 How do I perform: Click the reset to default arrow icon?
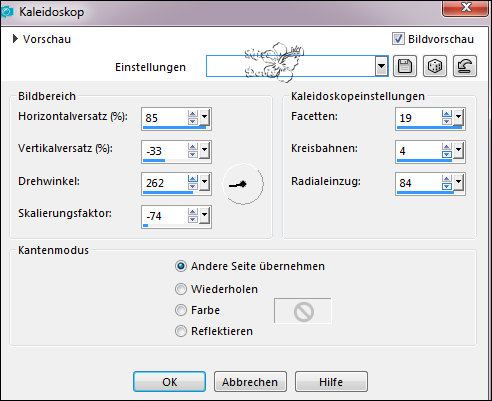[465, 66]
